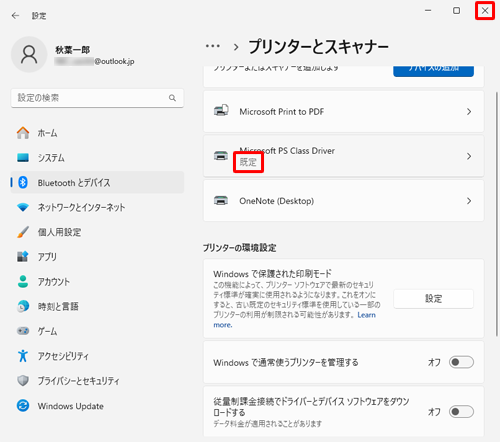Minimize the Settings window
The width and height of the screenshot is (500, 442).
point(428,11)
